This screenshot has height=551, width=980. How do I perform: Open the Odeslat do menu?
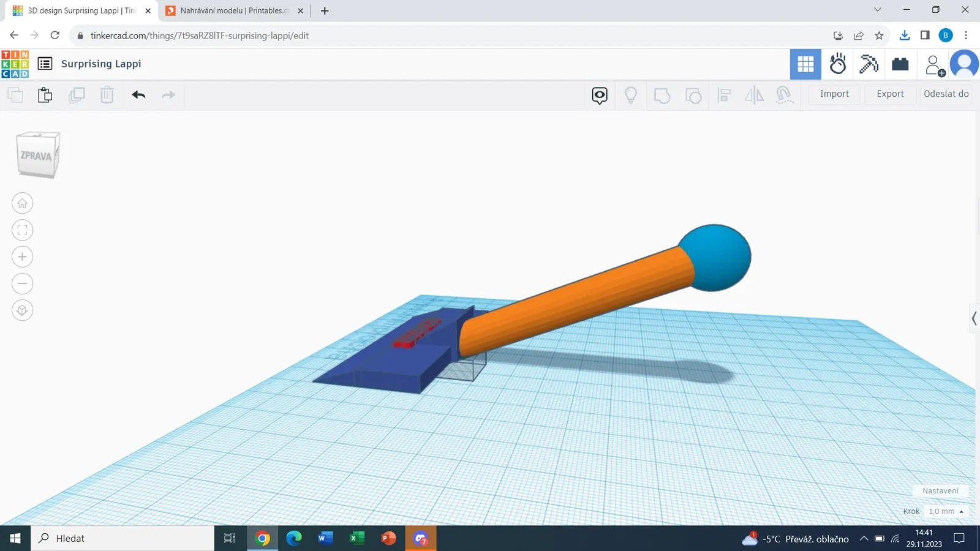(946, 94)
